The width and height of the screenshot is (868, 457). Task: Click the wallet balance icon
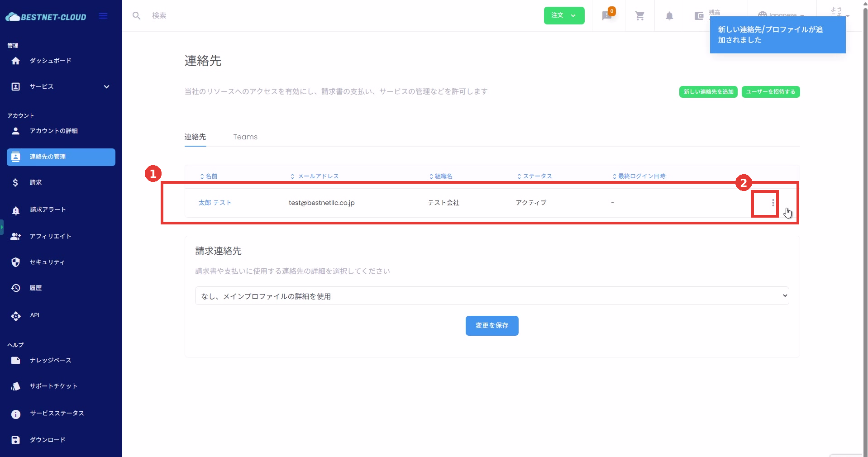699,16
